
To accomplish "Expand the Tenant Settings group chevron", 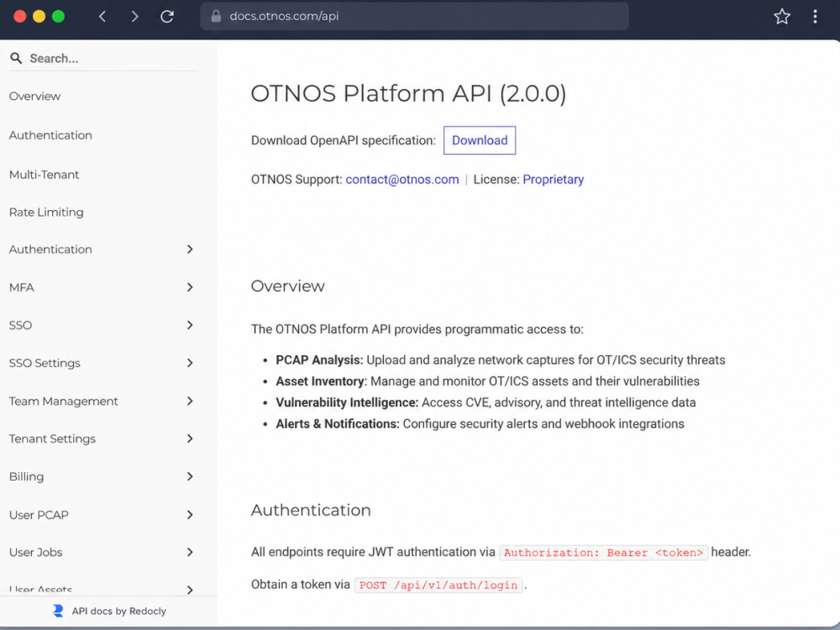I will click(x=190, y=438).
